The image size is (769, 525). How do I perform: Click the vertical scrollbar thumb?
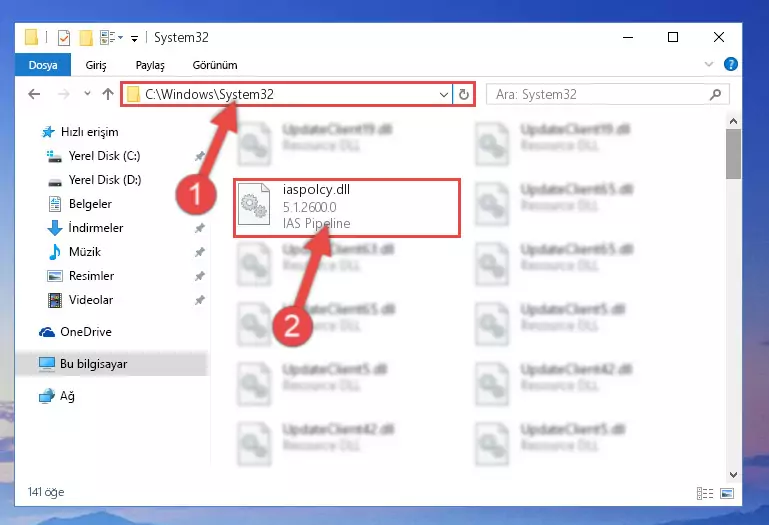pyautogui.click(x=733, y=154)
